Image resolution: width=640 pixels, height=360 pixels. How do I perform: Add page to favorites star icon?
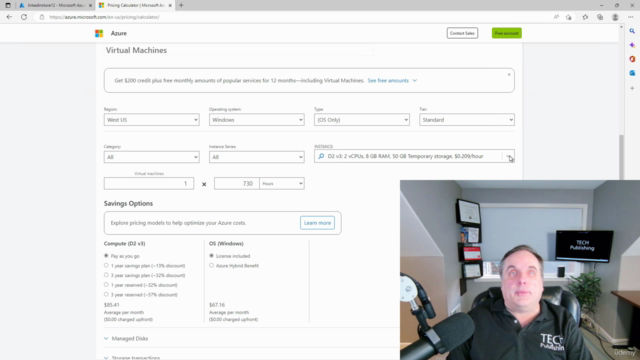(x=569, y=17)
